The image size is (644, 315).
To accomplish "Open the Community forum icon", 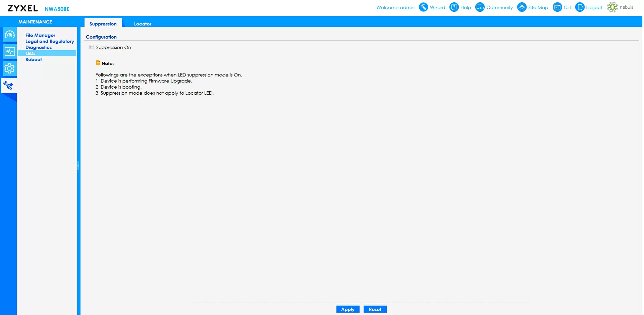I will (x=480, y=7).
